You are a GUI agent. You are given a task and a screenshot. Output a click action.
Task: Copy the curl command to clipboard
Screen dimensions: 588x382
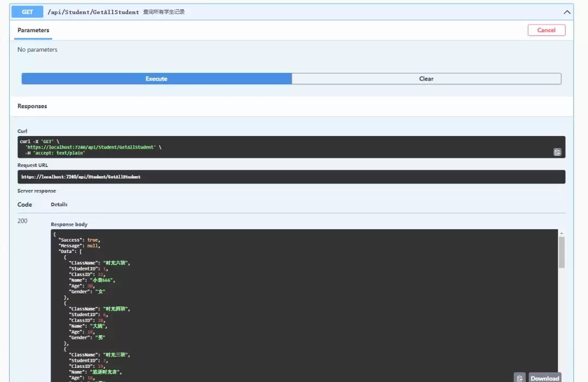click(558, 152)
